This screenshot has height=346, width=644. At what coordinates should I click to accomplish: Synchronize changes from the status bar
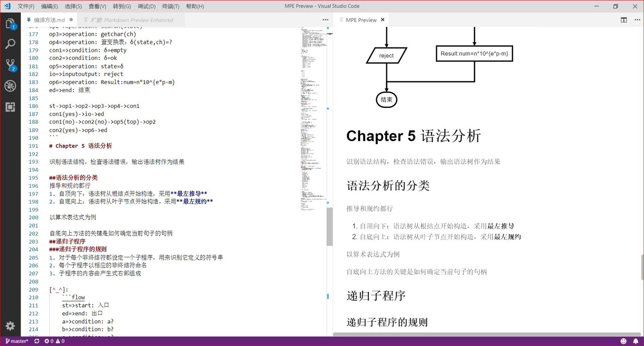pos(37,341)
